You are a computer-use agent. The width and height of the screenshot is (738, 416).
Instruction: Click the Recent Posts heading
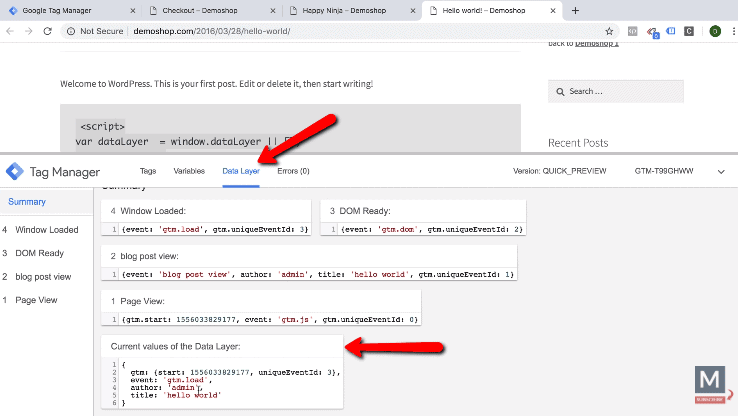click(578, 143)
